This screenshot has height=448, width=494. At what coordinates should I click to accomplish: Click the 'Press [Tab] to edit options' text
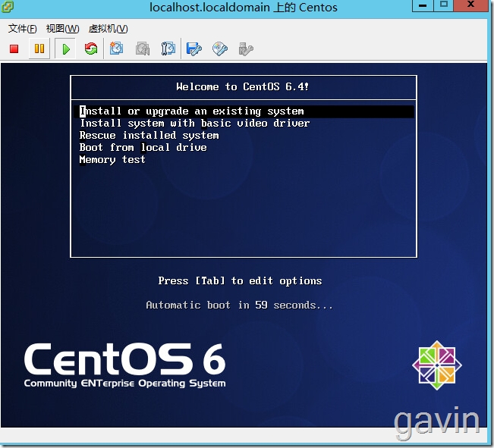pos(240,280)
